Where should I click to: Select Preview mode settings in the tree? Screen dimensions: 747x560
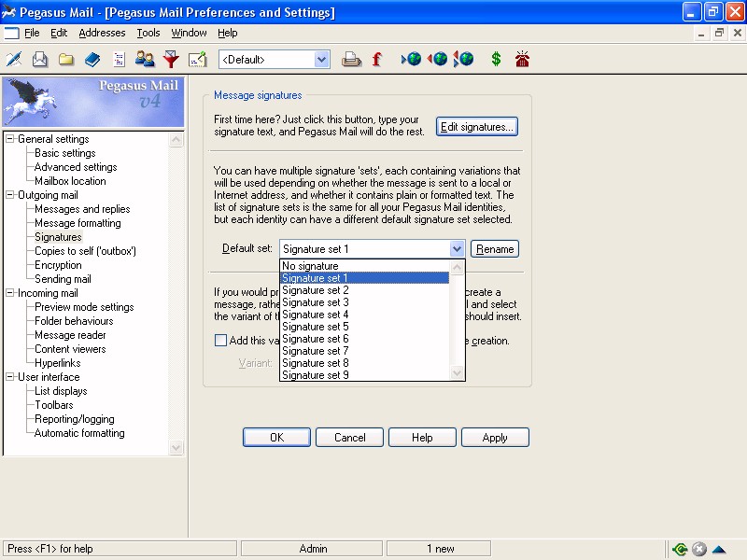(84, 307)
